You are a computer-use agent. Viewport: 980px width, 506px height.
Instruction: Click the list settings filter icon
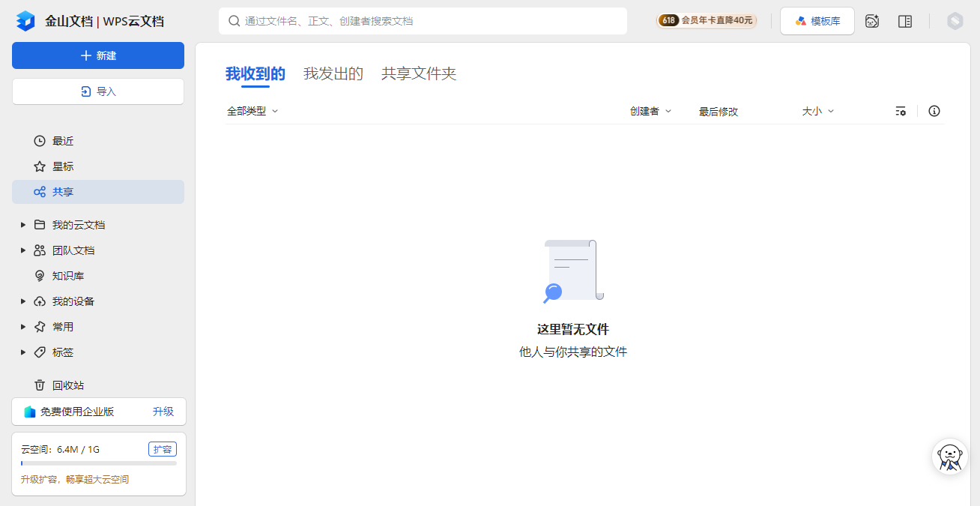coord(901,111)
